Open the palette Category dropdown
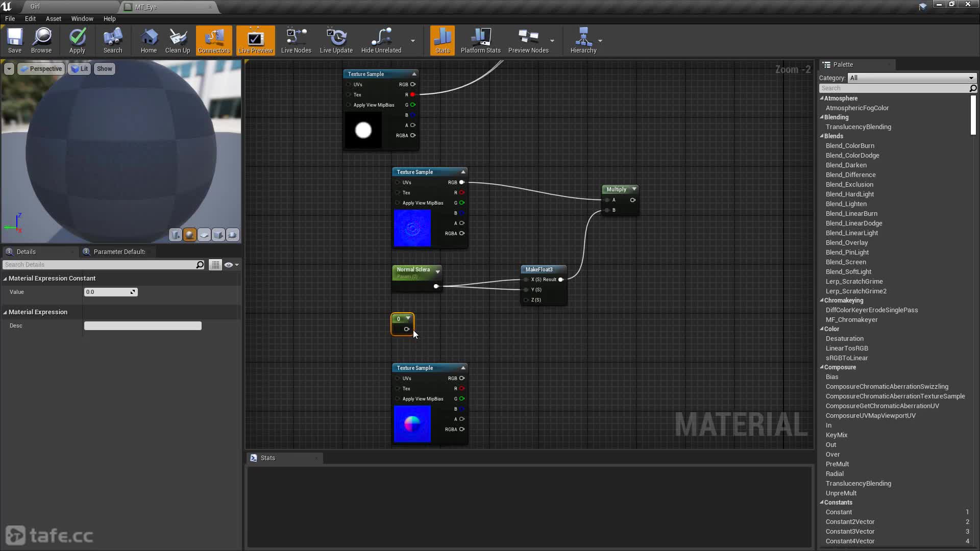The width and height of the screenshot is (980, 551). pyautogui.click(x=912, y=78)
